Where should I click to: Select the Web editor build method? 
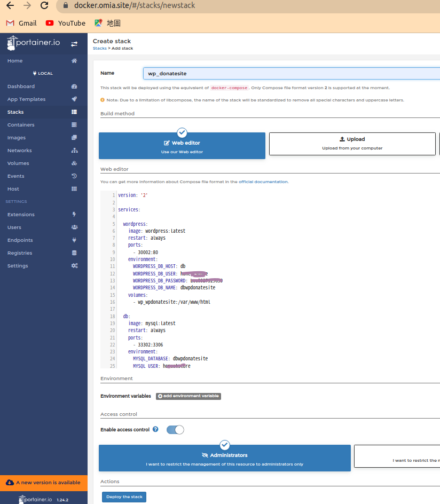click(182, 146)
